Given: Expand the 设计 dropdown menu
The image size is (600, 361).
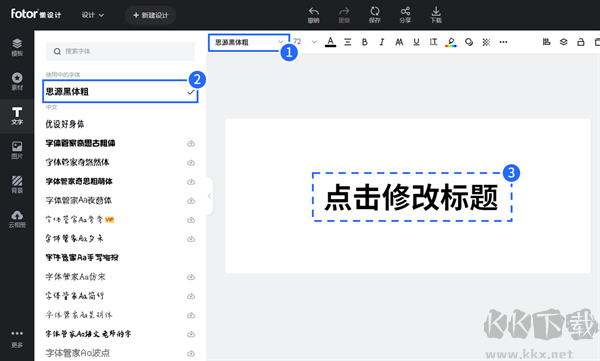Looking at the screenshot, I should (x=93, y=15).
